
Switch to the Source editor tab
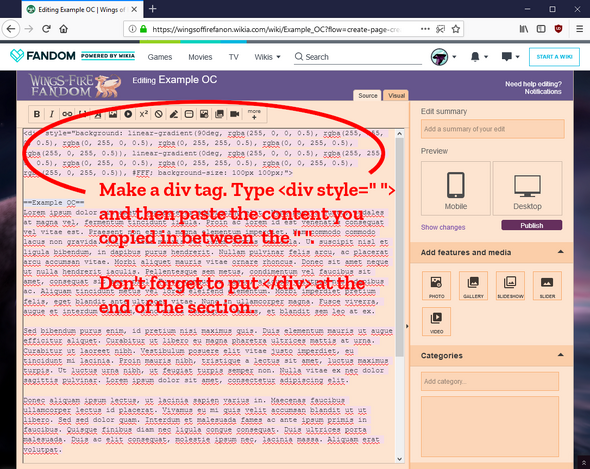point(368,96)
